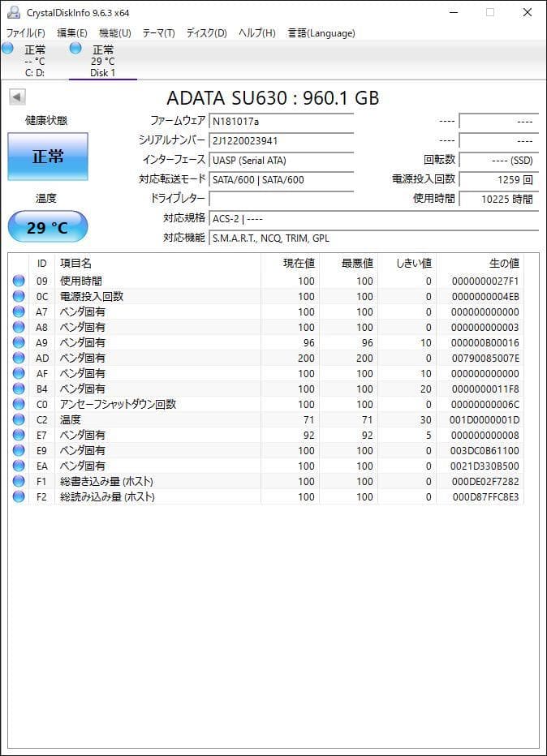Open the 編集(E) menu
The image size is (547, 756).
pos(72,32)
